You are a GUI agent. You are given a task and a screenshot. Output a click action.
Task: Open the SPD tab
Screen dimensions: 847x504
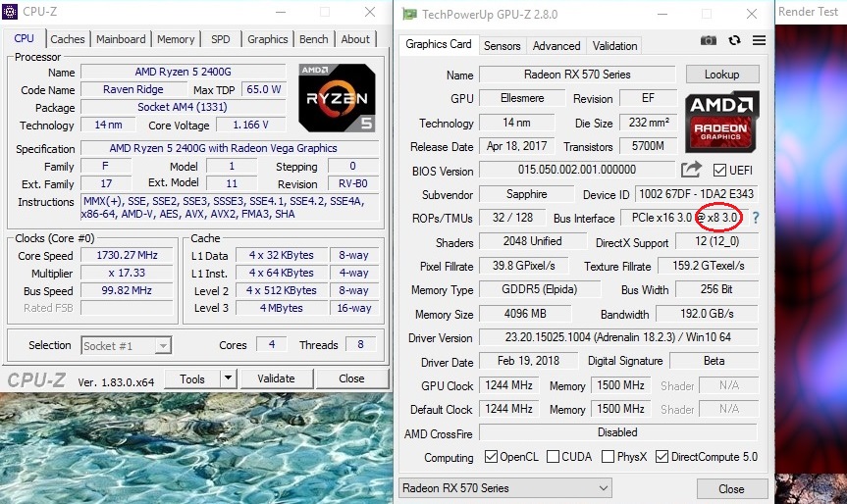pos(221,39)
